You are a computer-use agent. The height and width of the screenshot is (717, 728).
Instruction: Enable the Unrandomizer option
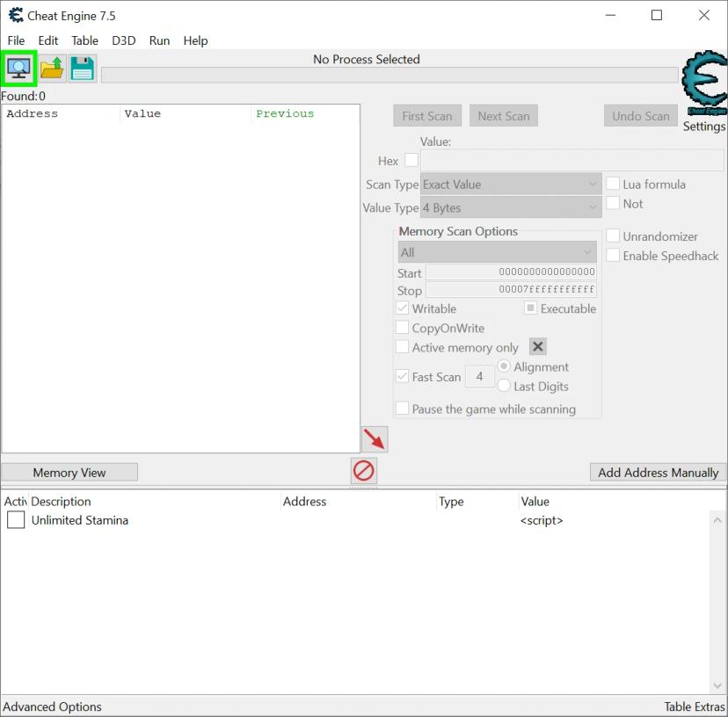[613, 235]
